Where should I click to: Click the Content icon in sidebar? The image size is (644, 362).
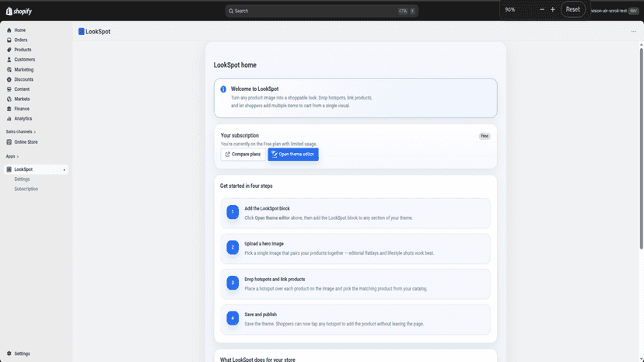pyautogui.click(x=9, y=89)
